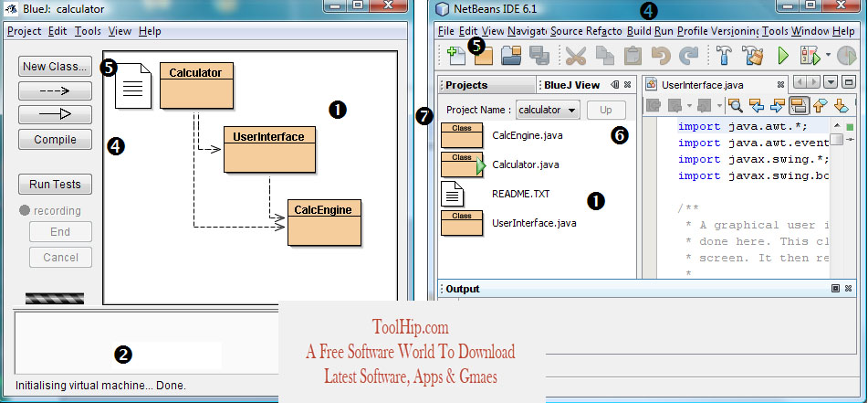Minimize the Output panel icon
Viewport: 868px width, 403px height.
click(x=835, y=288)
